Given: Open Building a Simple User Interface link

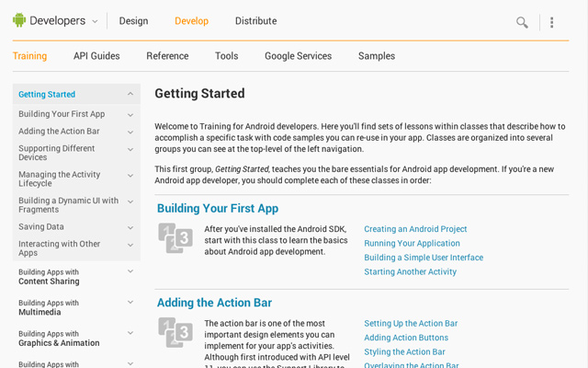Looking at the screenshot, I should click(424, 258).
